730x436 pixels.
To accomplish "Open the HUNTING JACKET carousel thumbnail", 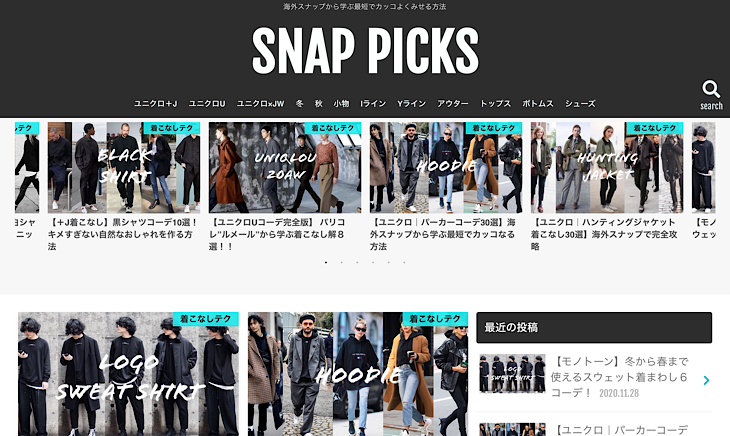I will pos(607,168).
